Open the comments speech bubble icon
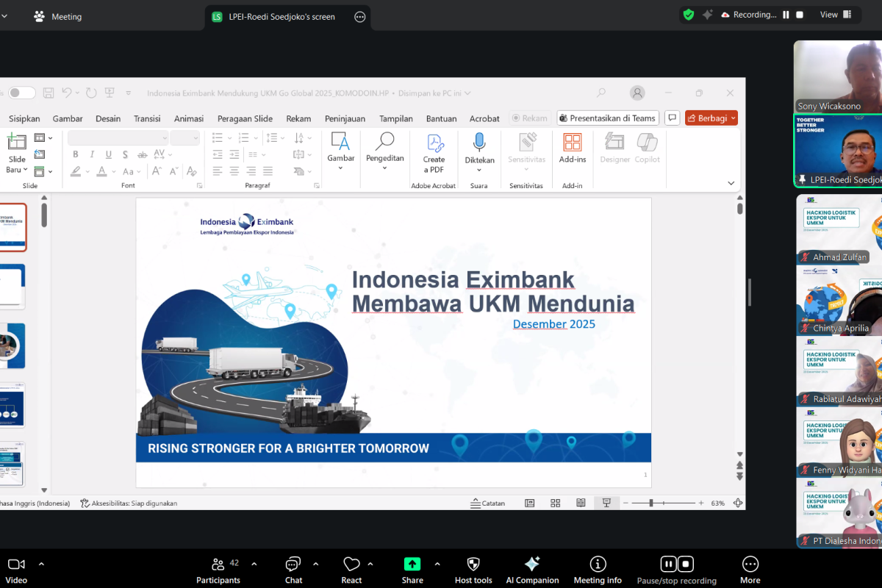Viewport: 882px width, 588px height. 672,118
